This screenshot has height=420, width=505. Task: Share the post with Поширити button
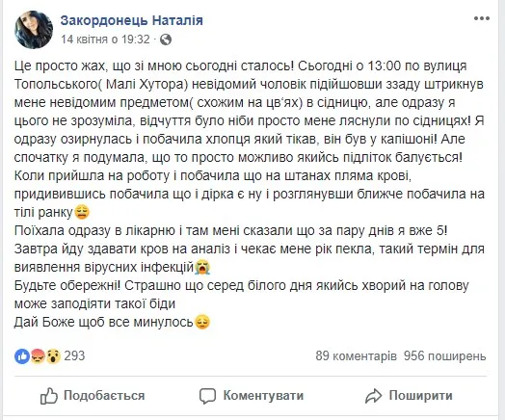pos(409,396)
